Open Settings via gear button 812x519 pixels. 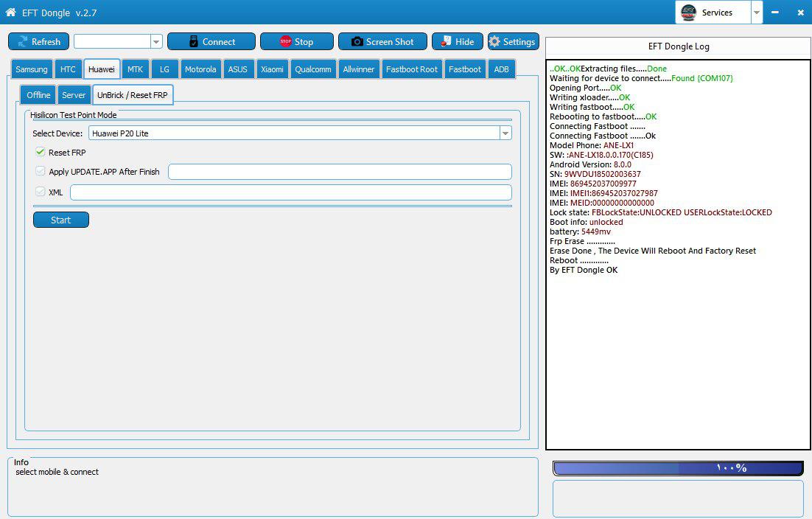point(513,41)
